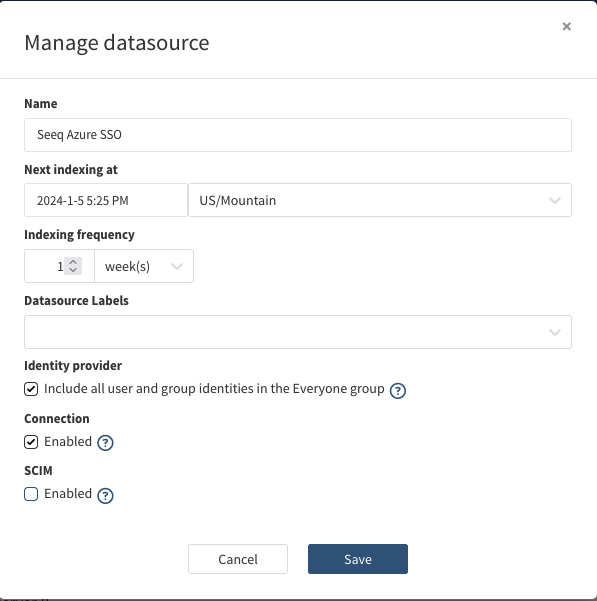Disable the Connection Enabled checkbox
Screen dimensions: 597x601
point(31,442)
